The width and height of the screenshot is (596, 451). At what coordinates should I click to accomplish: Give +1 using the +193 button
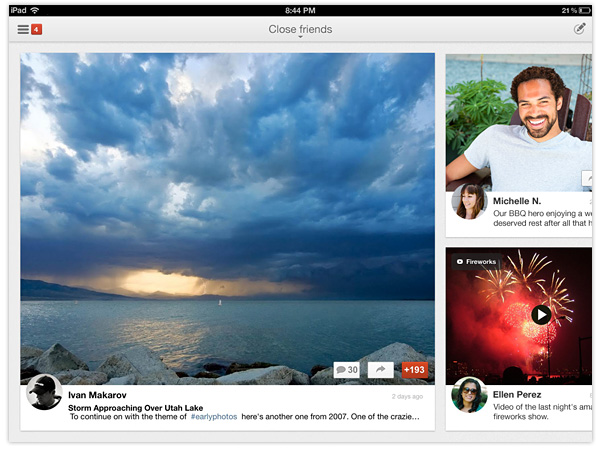pos(415,370)
